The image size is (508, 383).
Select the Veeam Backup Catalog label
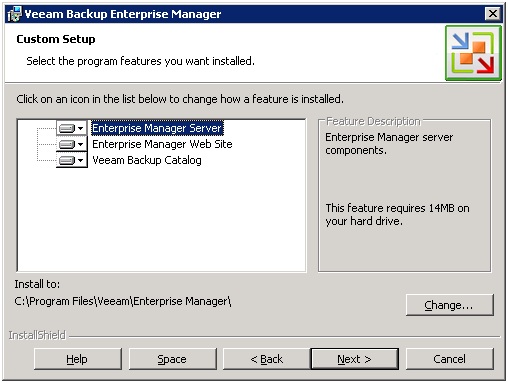click(x=147, y=160)
